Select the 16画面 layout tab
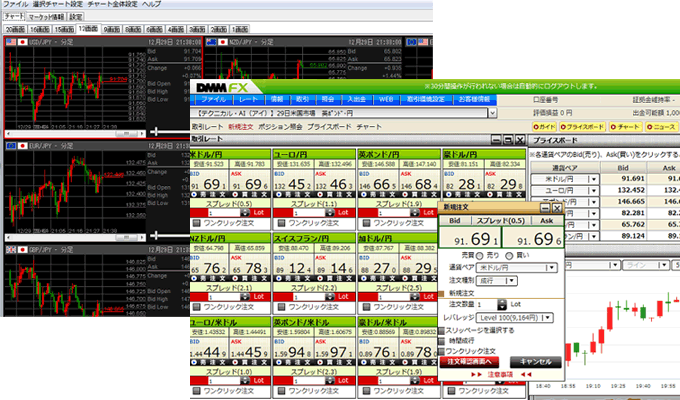This screenshot has width=680, height=400. pyautogui.click(x=39, y=30)
